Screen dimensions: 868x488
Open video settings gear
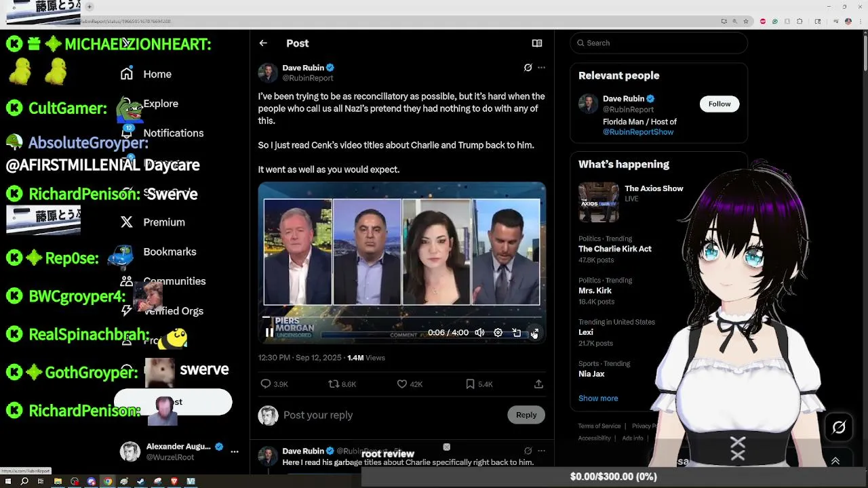pyautogui.click(x=498, y=333)
